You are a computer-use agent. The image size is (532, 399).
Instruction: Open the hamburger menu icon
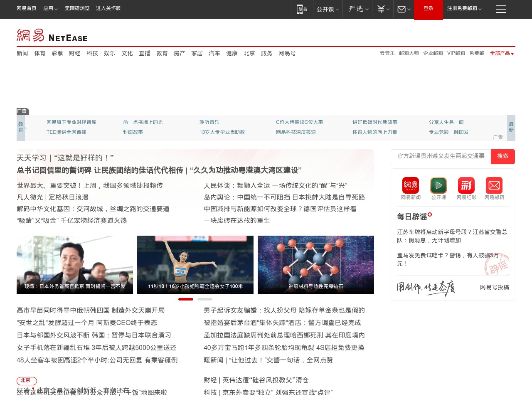coord(501,9)
